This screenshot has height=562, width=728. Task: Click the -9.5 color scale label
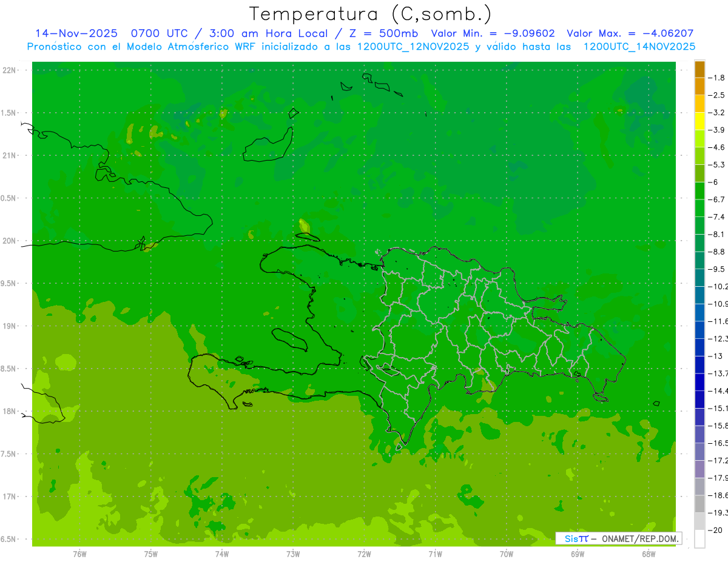(716, 269)
